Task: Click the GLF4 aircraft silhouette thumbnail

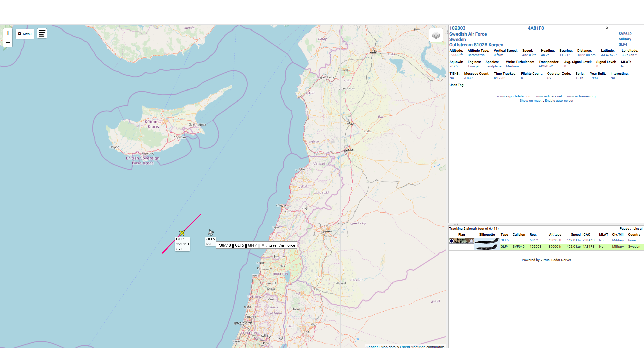Action: 487,247
